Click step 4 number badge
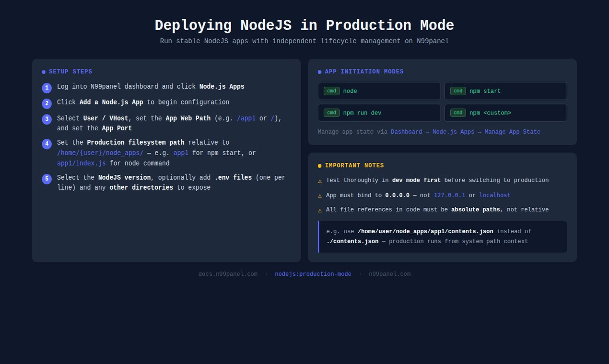The image size is (609, 364). (47, 144)
